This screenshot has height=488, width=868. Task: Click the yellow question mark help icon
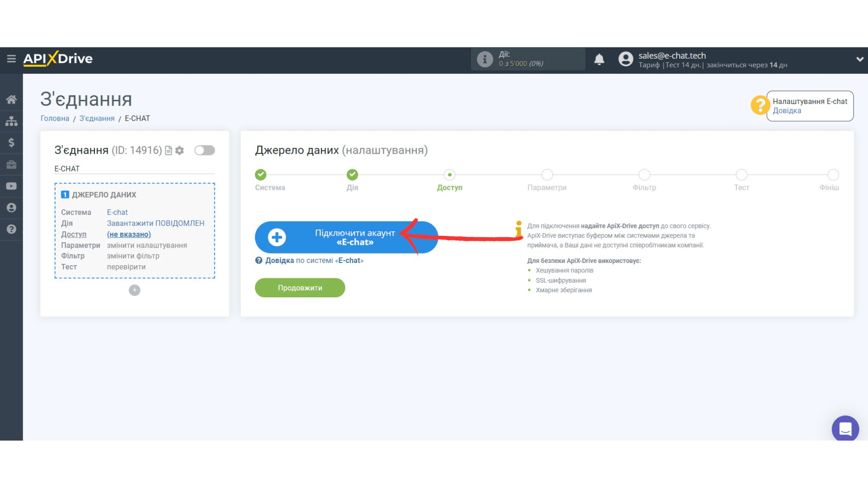tap(760, 105)
